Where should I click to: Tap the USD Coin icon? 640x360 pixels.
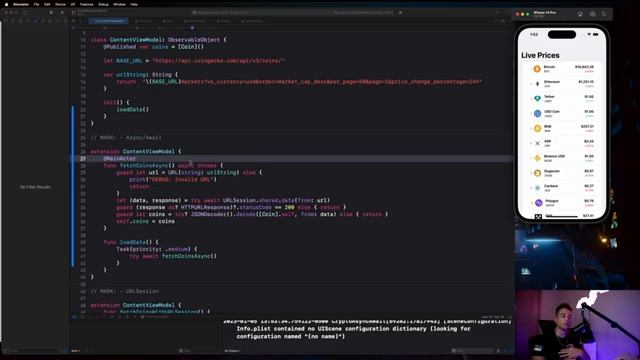pos(537,113)
